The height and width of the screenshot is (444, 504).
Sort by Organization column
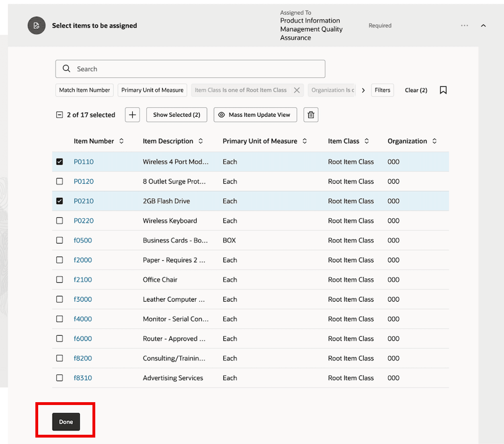(434, 141)
